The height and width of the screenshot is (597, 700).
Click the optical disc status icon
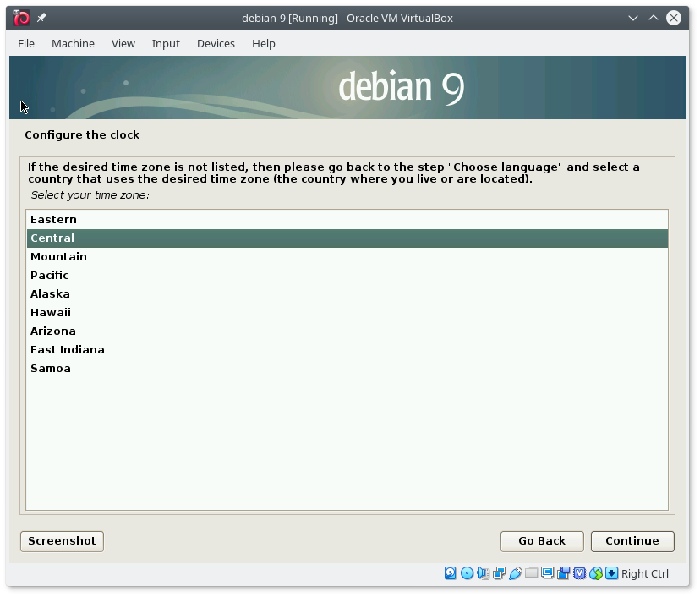[467, 573]
